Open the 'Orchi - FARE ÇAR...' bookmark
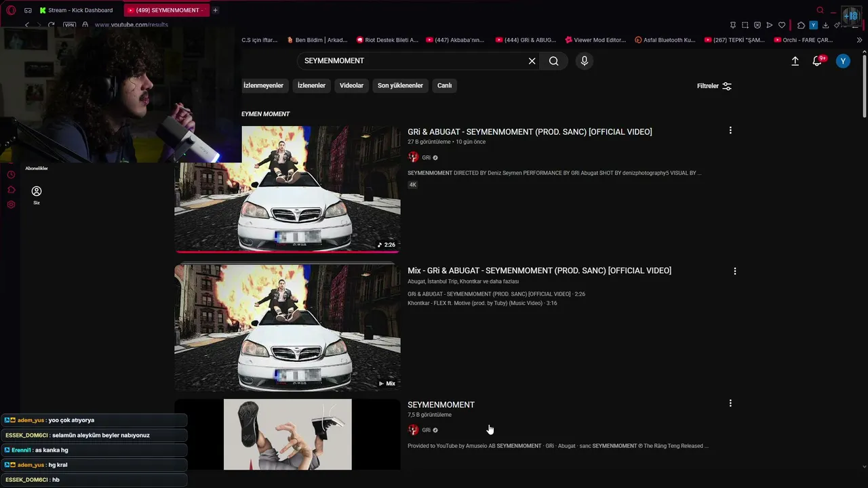The image size is (868, 488). [x=803, y=40]
